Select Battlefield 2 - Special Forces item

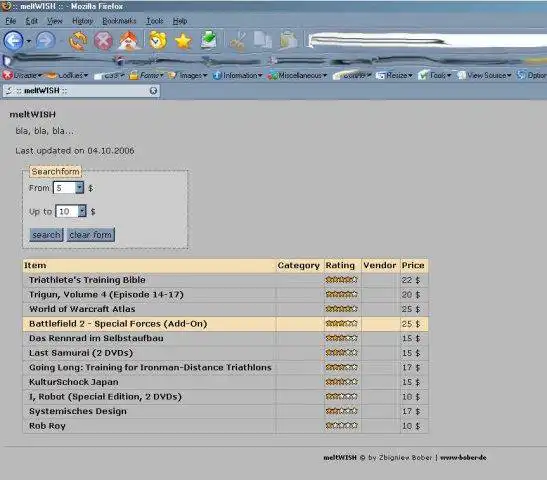118,324
